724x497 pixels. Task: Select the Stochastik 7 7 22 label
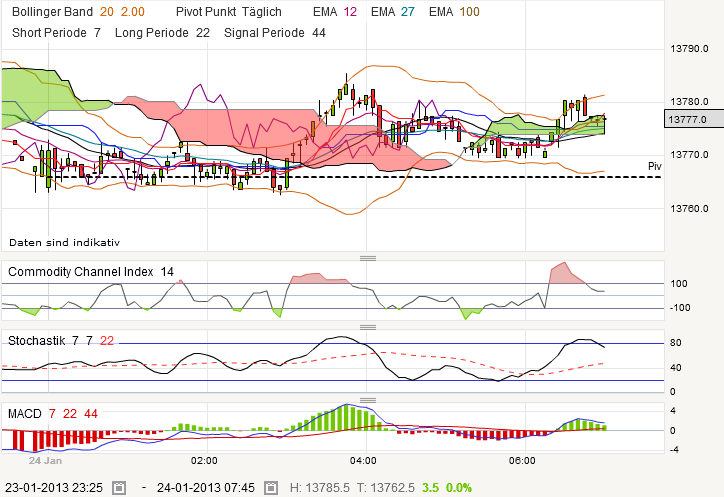point(61,341)
